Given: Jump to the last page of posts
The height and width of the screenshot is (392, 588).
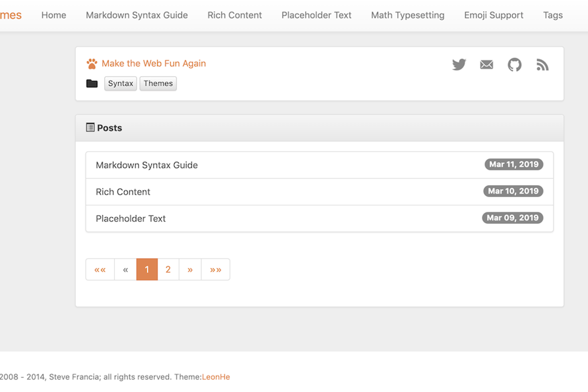Looking at the screenshot, I should point(216,269).
